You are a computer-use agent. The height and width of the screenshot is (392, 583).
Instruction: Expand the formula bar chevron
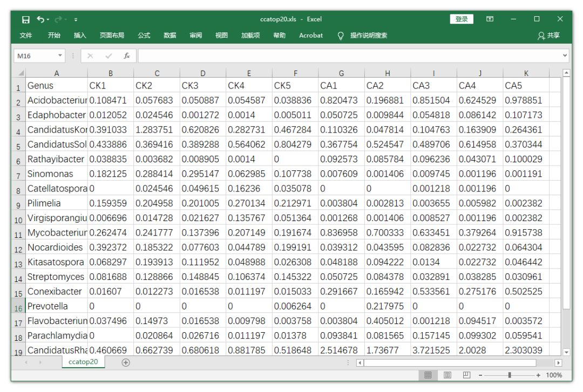(x=565, y=56)
